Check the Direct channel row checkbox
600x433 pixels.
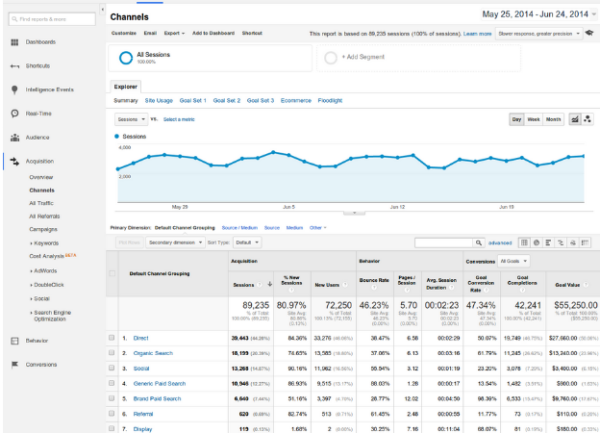[x=112, y=338]
